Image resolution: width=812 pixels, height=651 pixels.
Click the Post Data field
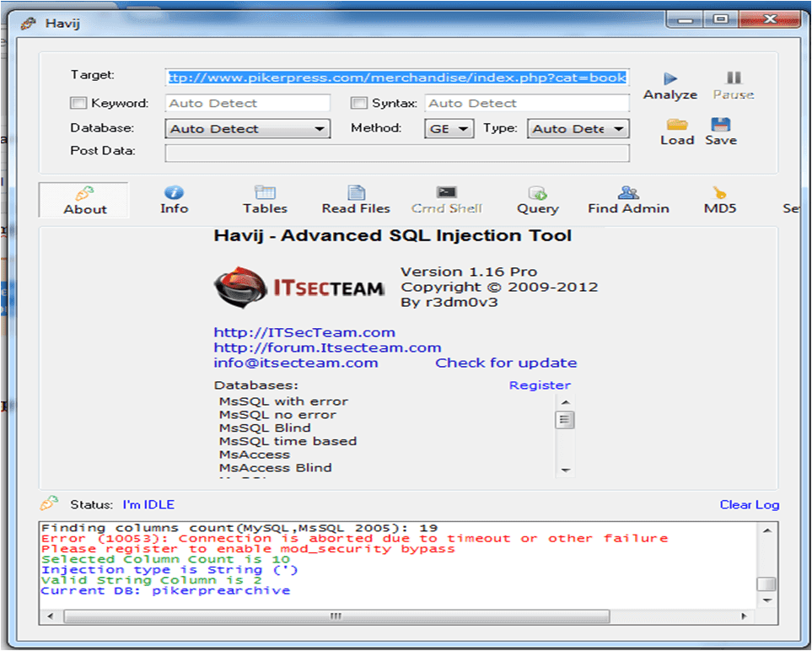point(397,153)
